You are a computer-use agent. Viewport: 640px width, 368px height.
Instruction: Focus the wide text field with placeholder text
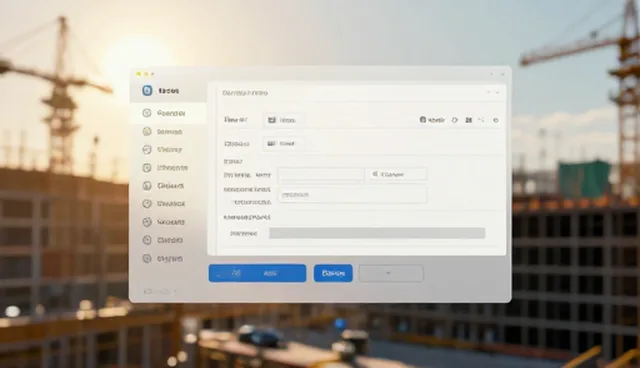click(x=353, y=195)
